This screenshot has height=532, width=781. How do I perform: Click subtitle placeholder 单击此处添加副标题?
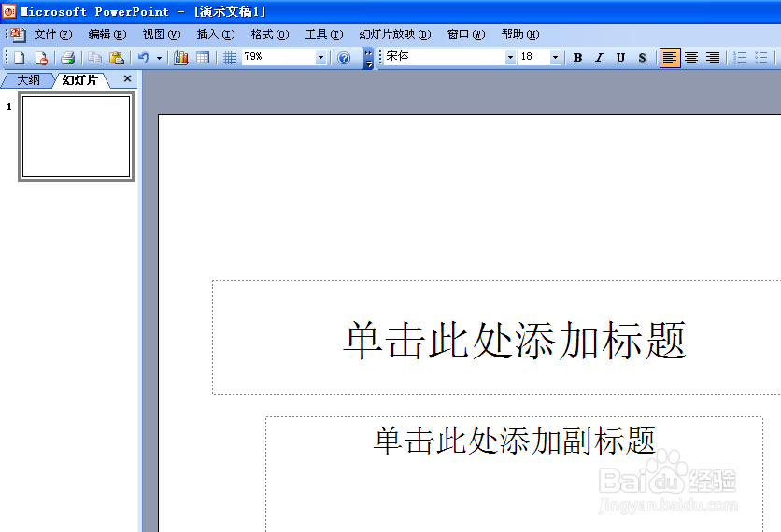(x=514, y=441)
